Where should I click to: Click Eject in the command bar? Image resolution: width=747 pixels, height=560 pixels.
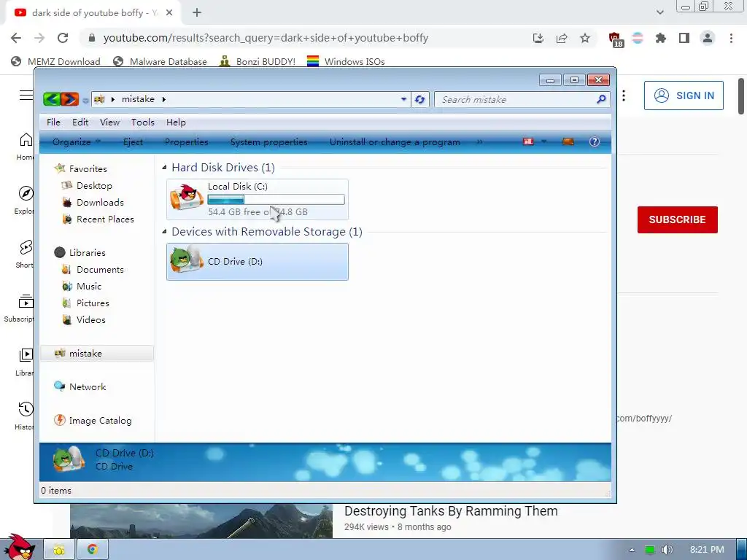[133, 142]
